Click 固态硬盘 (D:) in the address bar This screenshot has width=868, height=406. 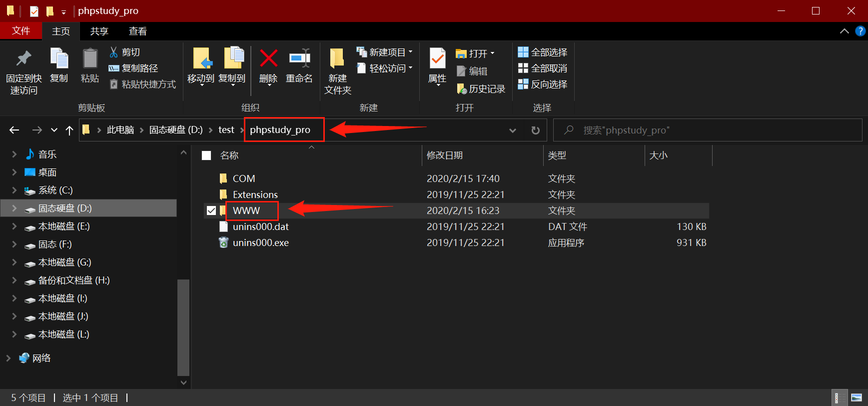(176, 130)
